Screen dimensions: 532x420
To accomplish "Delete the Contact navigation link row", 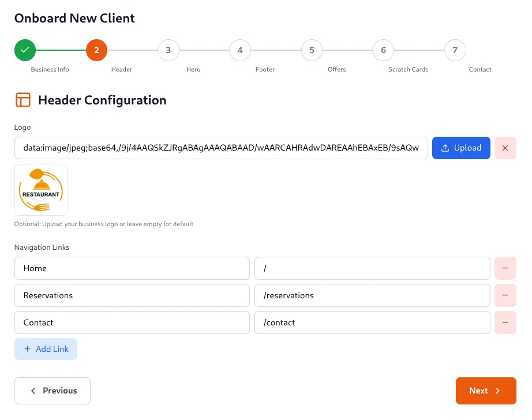I will [x=505, y=322].
